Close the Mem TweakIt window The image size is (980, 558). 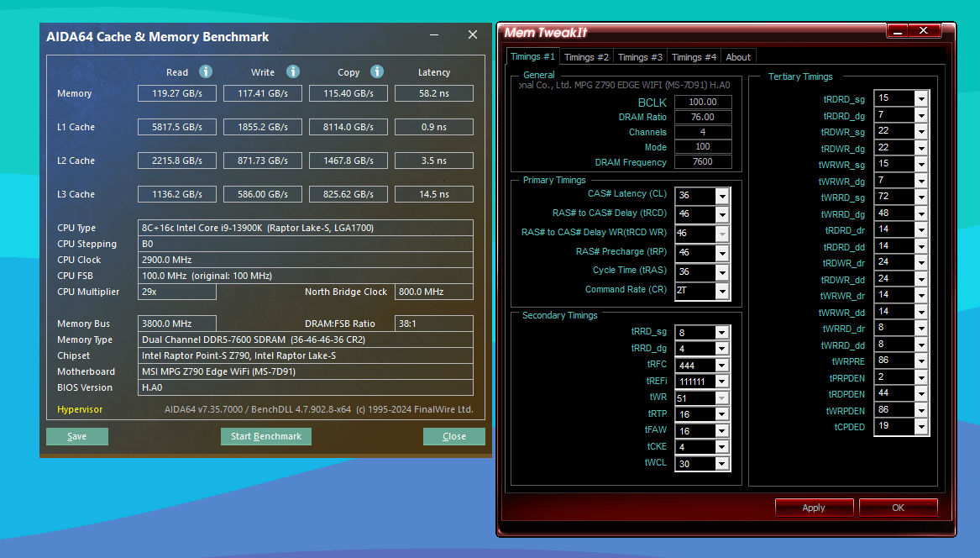click(923, 30)
